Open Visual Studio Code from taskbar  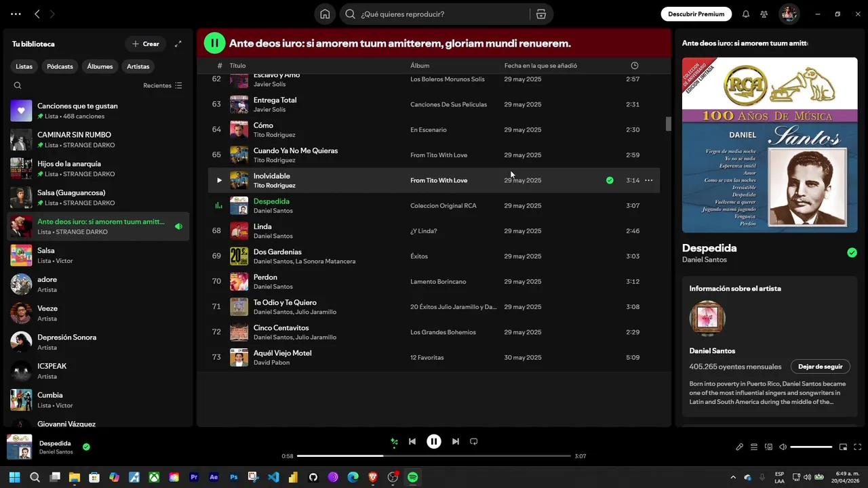[x=273, y=477]
